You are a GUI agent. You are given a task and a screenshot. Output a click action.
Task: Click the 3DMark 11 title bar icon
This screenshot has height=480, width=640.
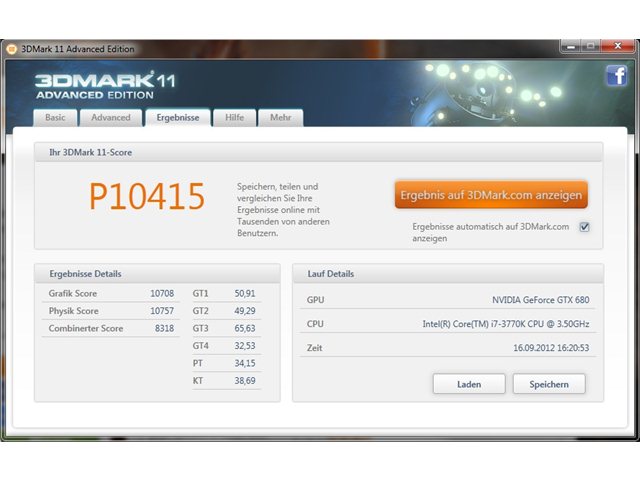point(11,49)
